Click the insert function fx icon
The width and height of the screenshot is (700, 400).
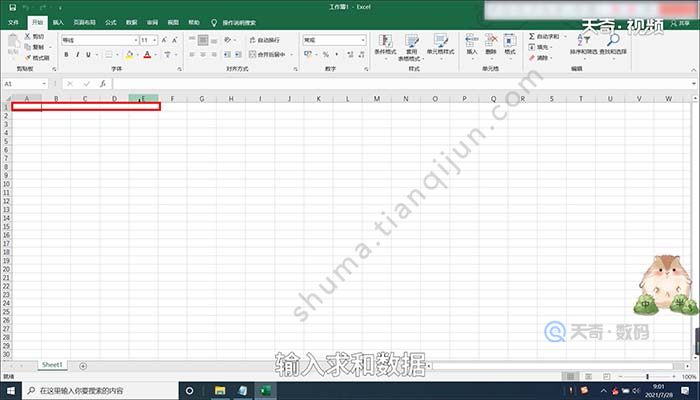(103, 83)
